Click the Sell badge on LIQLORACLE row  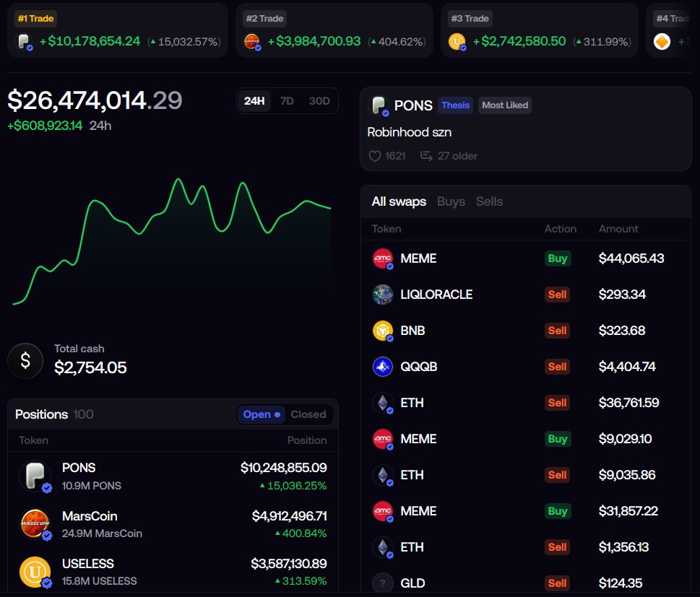click(557, 295)
